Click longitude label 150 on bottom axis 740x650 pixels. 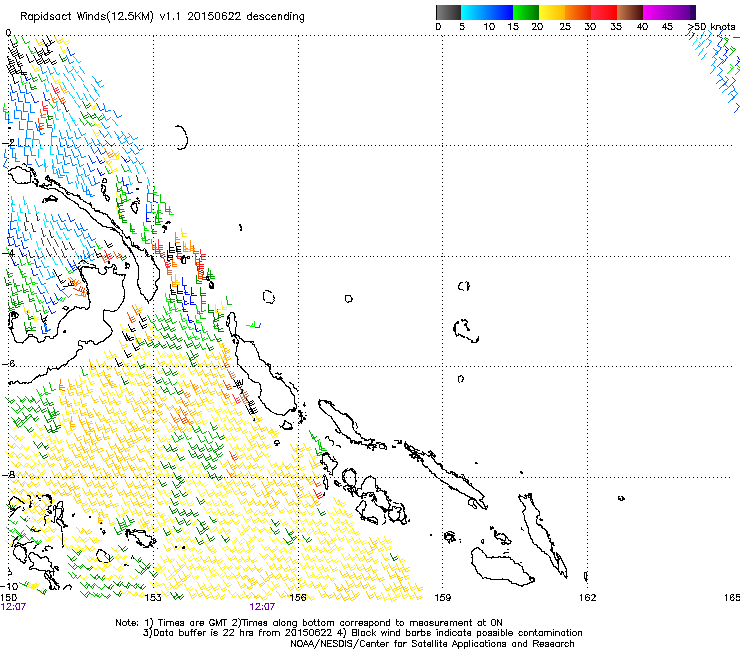9,598
